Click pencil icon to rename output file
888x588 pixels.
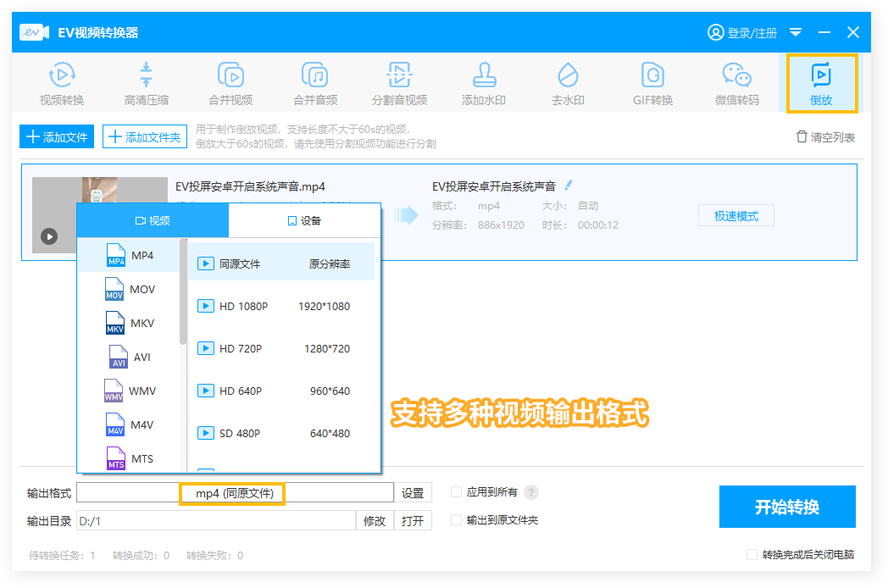pyautogui.click(x=569, y=185)
